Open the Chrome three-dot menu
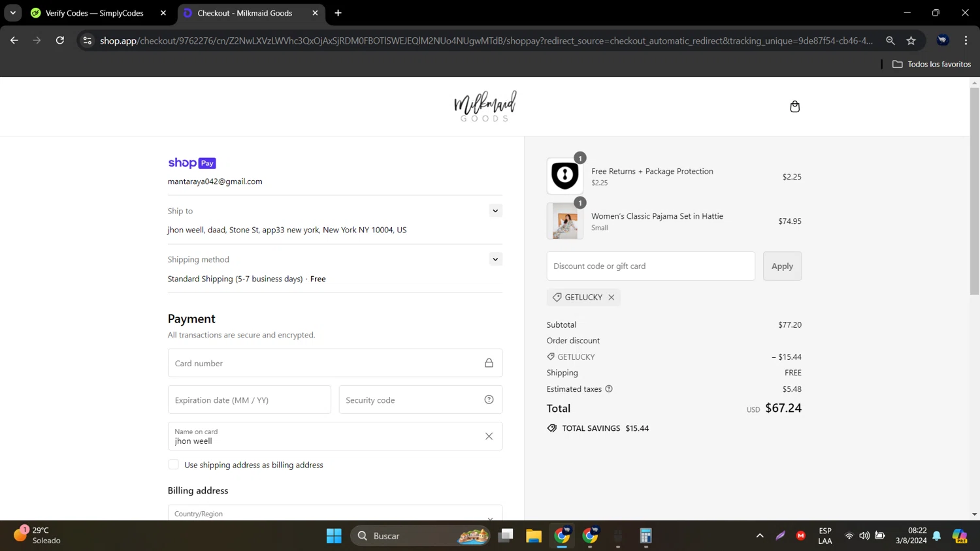 click(x=966, y=40)
